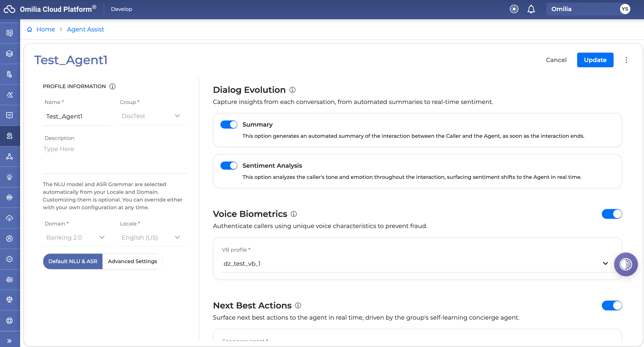The height and width of the screenshot is (347, 644).
Task: Open the triangle ruler sidebar icon
Action: 9,95
